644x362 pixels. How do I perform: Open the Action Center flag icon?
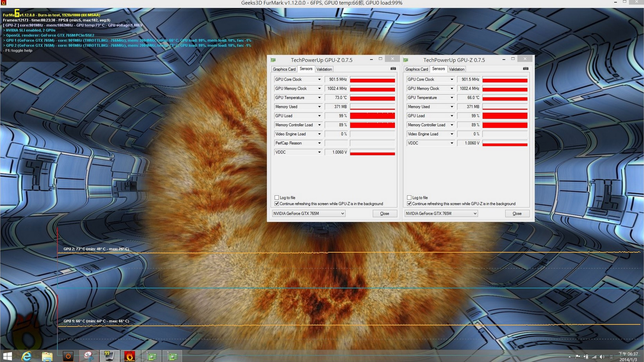(578, 357)
